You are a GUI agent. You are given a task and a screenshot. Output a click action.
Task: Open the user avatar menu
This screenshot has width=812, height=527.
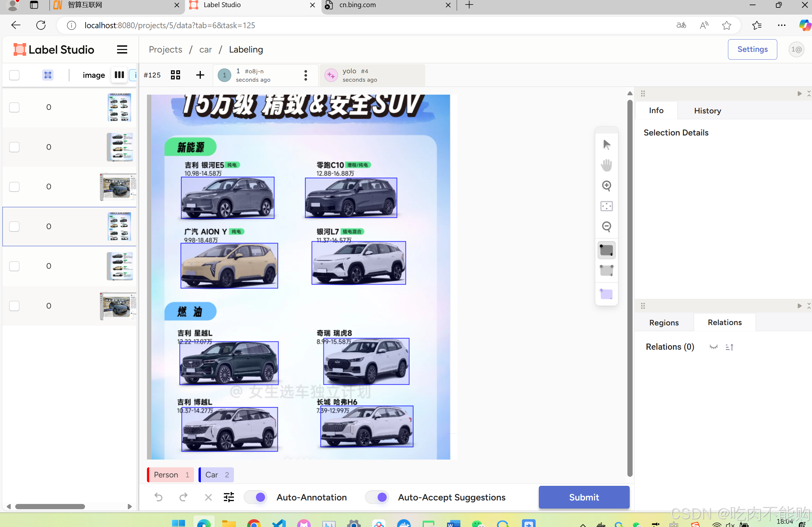797,50
